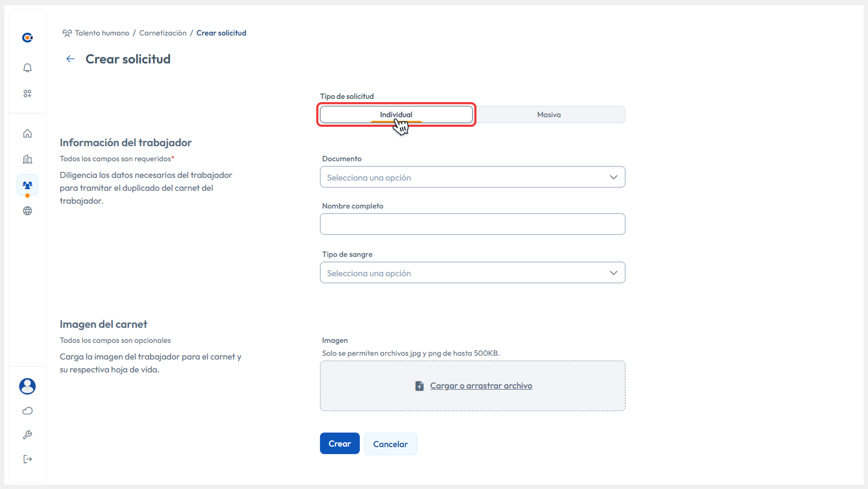Open the Tipo de sangre dropdown
The image size is (868, 489).
point(472,273)
